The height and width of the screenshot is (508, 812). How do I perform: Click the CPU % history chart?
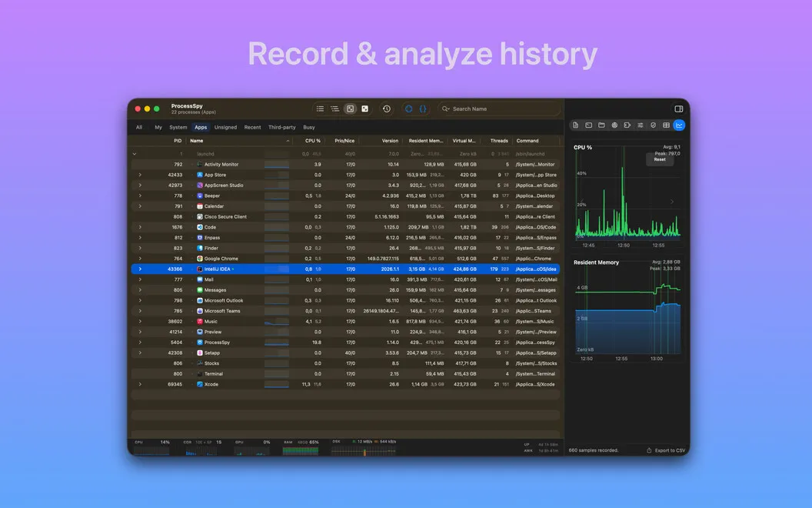(x=627, y=193)
